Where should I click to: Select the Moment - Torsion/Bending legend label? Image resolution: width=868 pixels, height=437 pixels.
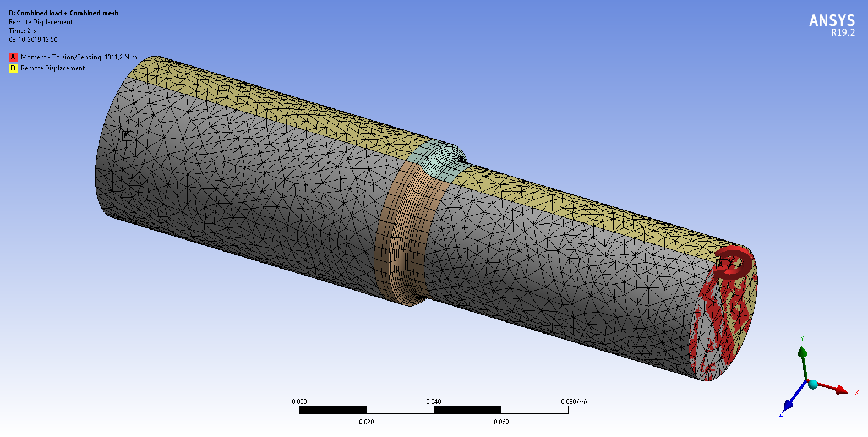coord(79,57)
